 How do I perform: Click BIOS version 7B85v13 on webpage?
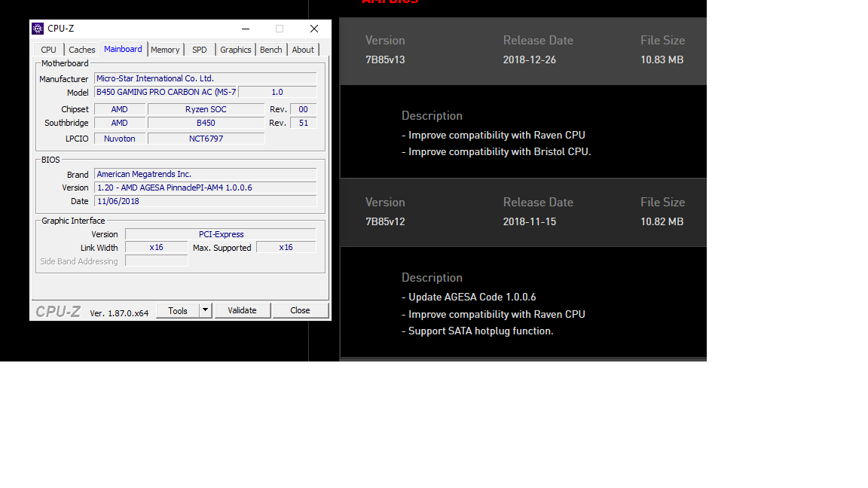click(x=385, y=59)
